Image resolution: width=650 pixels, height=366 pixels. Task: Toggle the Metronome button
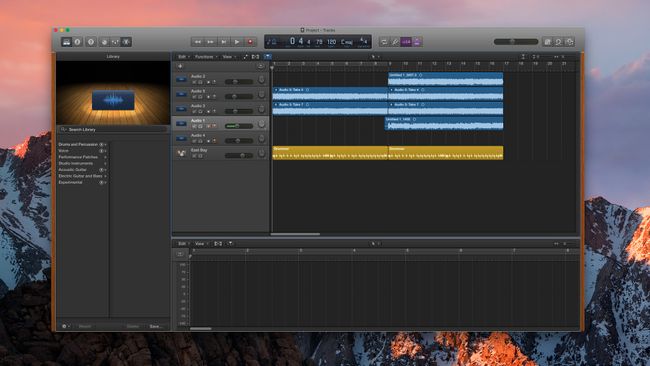(417, 42)
